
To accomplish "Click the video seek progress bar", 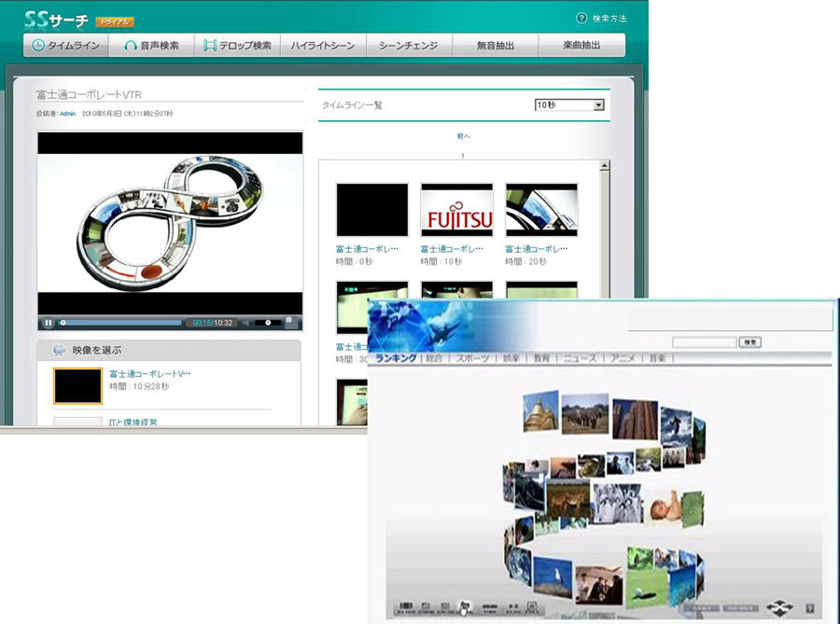I will (121, 323).
